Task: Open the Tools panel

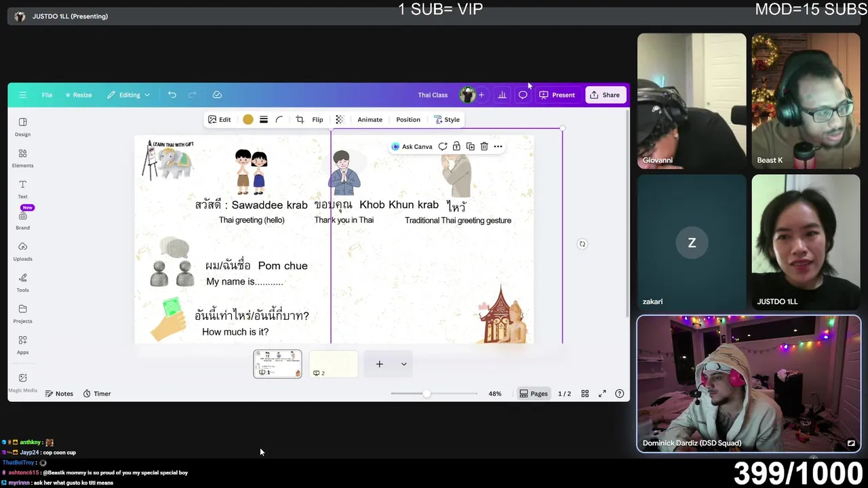Action: [x=22, y=283]
